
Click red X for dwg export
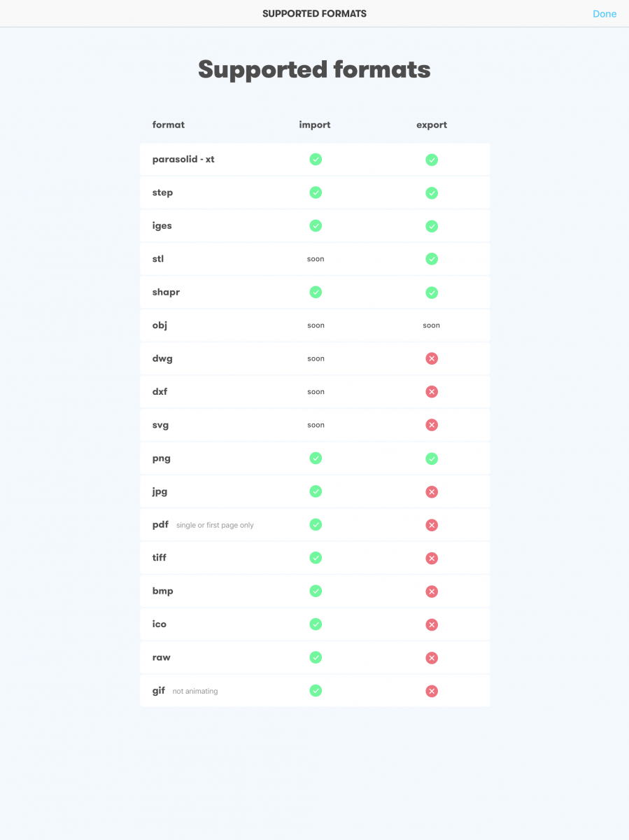(432, 358)
